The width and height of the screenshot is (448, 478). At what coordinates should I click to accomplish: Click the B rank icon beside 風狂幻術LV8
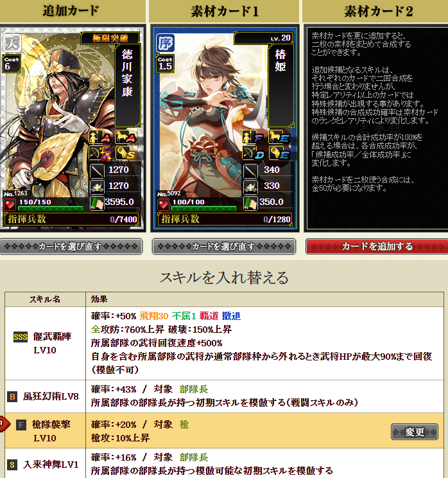pyautogui.click(x=12, y=396)
